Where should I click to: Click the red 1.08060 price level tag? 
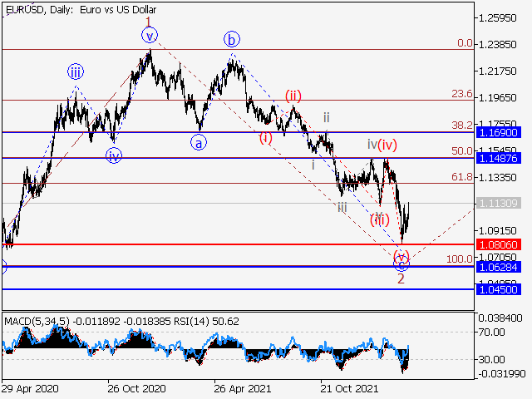(499, 244)
